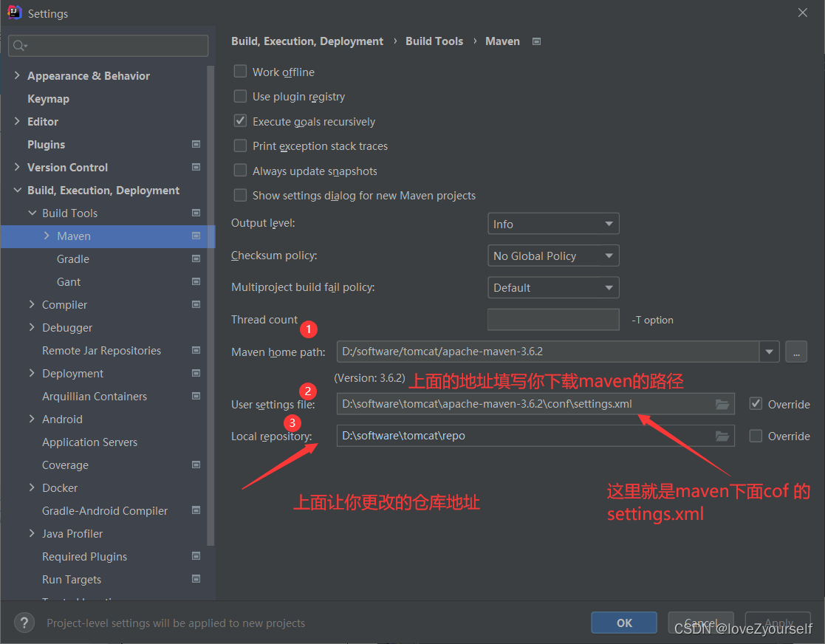Click the help question mark icon
825x644 pixels.
24,623
